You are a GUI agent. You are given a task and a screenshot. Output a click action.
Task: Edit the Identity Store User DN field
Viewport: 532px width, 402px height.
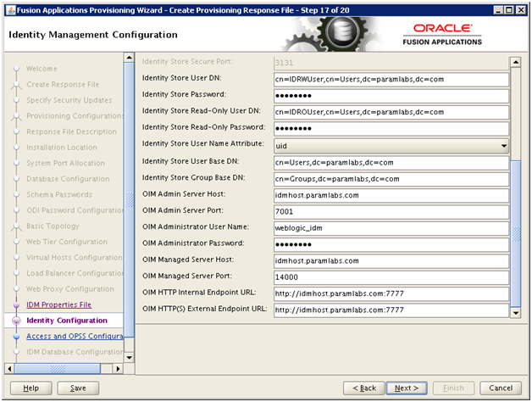click(x=391, y=79)
